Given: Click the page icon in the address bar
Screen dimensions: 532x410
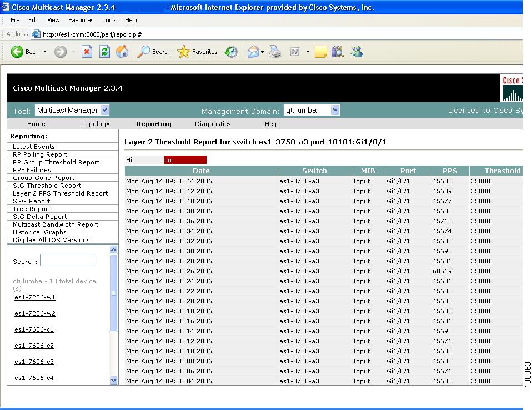Looking at the screenshot, I should tap(36, 34).
